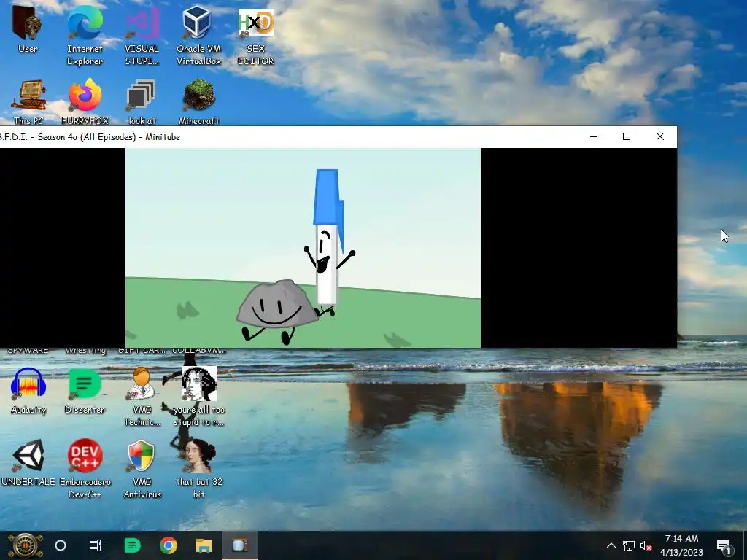Image resolution: width=747 pixels, height=560 pixels.
Task: Open the clock showing 7:14 AM
Action: pos(681,545)
